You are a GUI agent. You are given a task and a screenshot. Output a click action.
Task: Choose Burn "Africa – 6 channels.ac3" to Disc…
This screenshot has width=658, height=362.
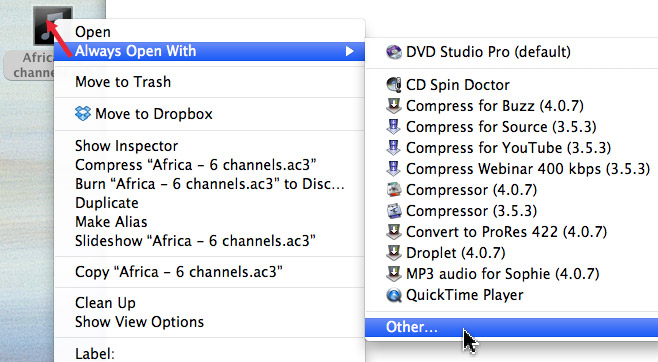209,184
